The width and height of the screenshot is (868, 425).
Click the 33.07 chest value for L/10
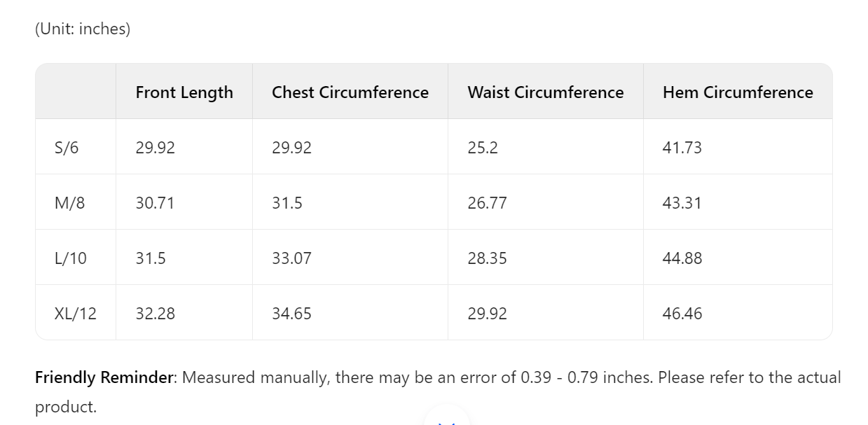pos(291,258)
